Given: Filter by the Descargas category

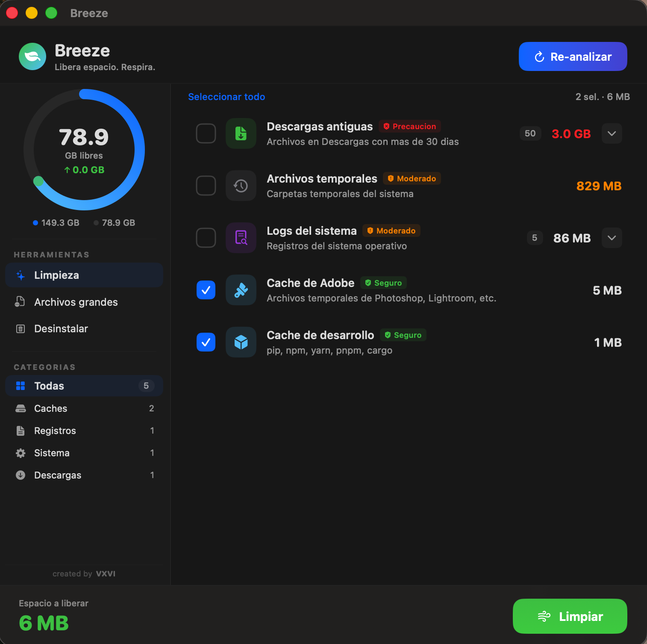Looking at the screenshot, I should click(84, 475).
